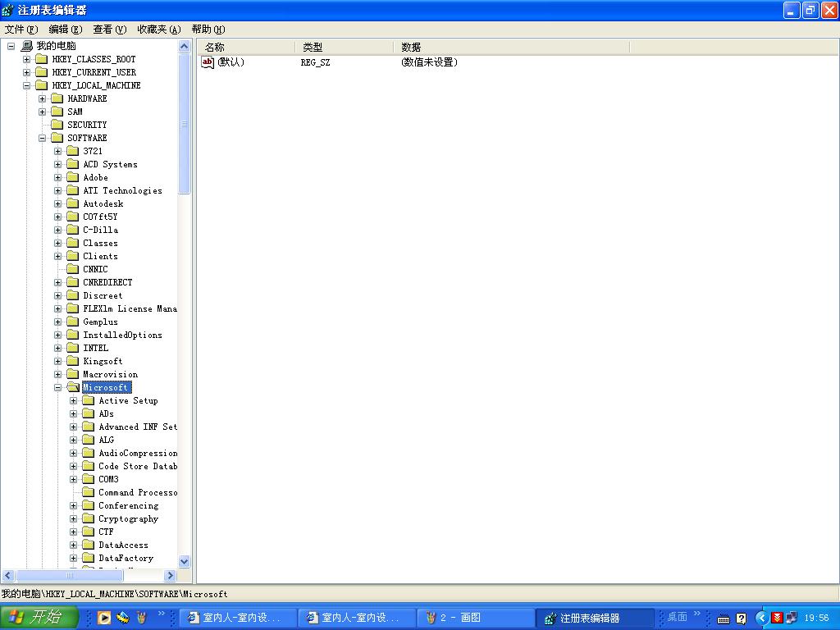Expand HKEY_CURRENT_USER tree node
The width and height of the screenshot is (840, 630).
tap(26, 72)
